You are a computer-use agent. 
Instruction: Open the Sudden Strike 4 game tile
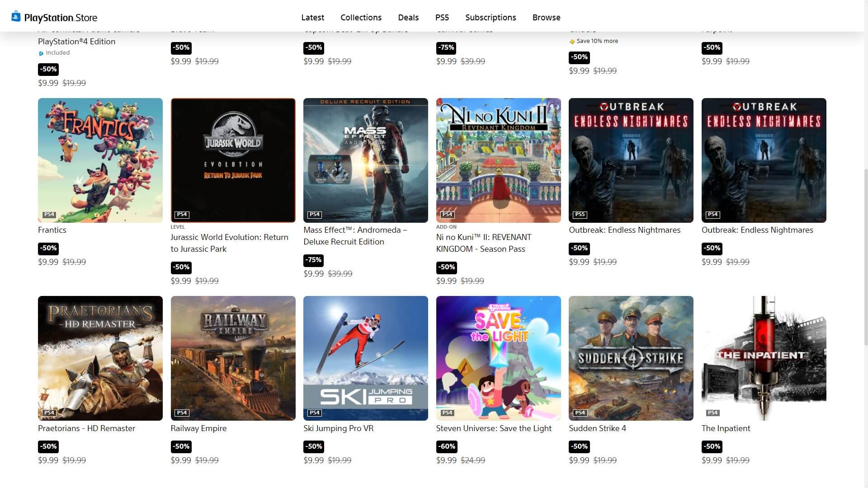pyautogui.click(x=631, y=358)
